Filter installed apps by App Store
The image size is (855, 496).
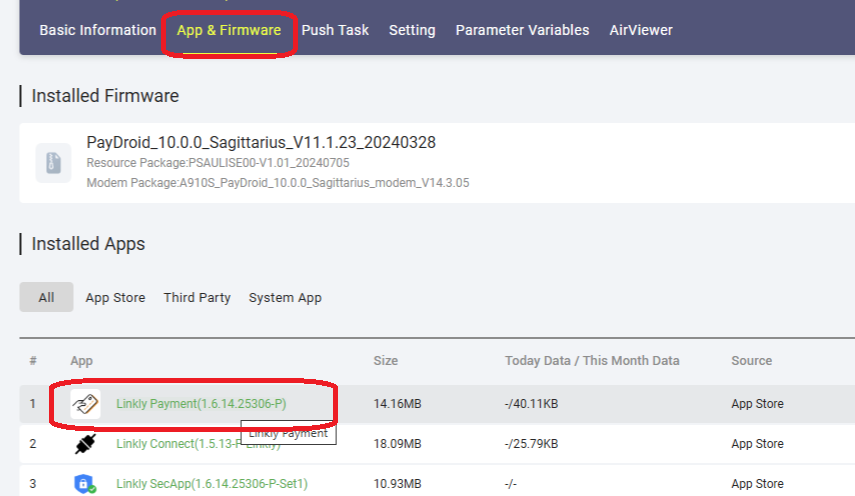pos(116,298)
